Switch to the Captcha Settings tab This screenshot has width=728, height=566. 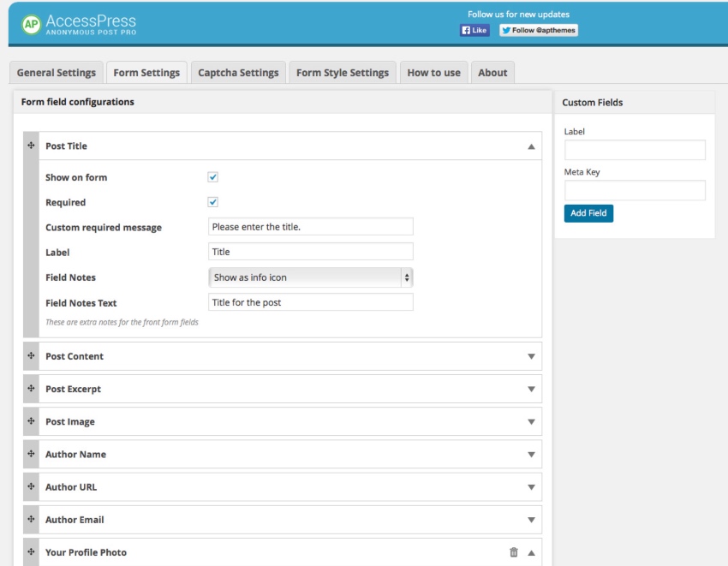coord(237,73)
